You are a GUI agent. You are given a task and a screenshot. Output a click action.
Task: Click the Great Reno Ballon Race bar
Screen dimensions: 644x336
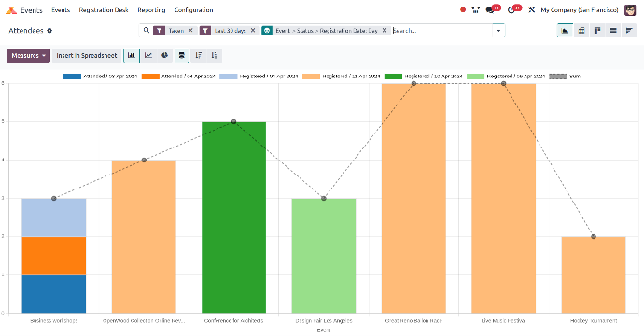tap(413, 199)
